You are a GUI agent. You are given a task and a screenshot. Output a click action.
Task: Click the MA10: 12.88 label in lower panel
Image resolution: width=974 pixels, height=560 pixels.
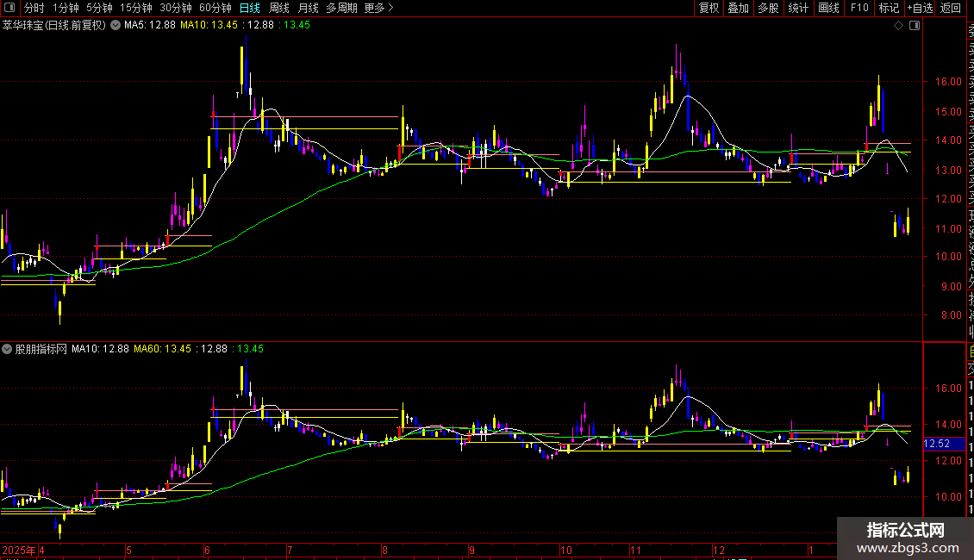tap(100, 349)
